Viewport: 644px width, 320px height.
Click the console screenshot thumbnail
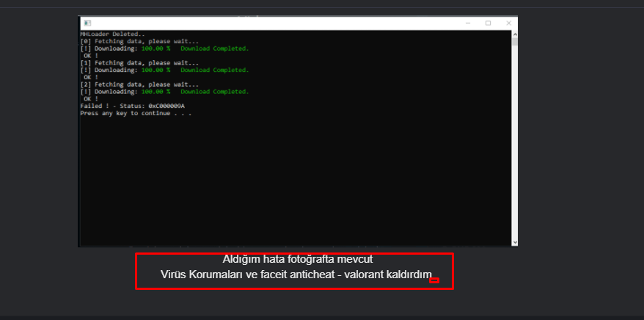point(298,131)
